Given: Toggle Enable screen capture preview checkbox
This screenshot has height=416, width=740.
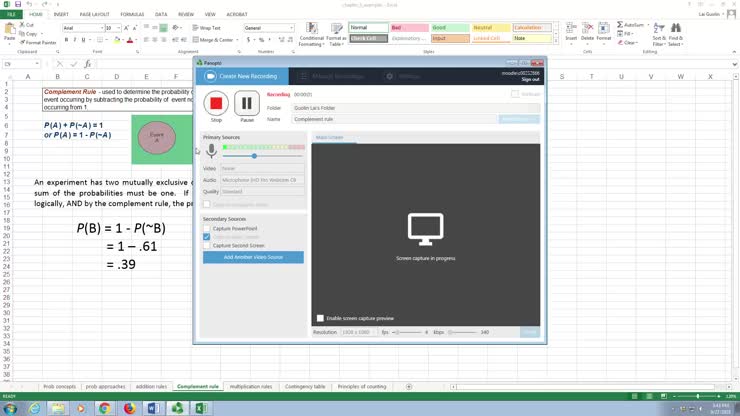Looking at the screenshot, I should pyautogui.click(x=320, y=318).
